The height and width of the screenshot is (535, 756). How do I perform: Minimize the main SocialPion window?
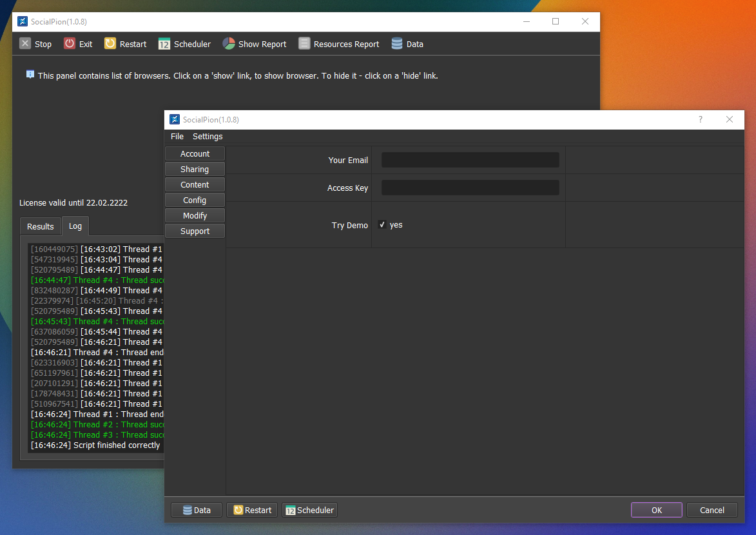click(x=527, y=22)
